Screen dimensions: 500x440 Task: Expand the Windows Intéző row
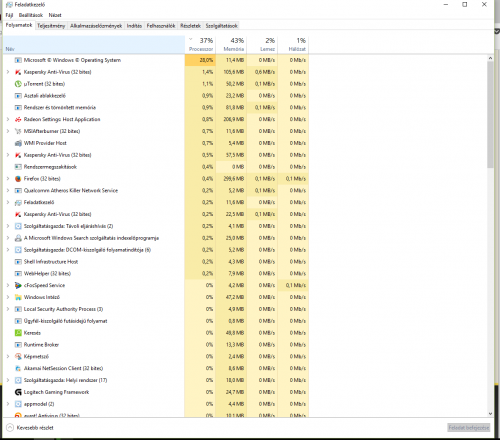pyautogui.click(x=8, y=297)
